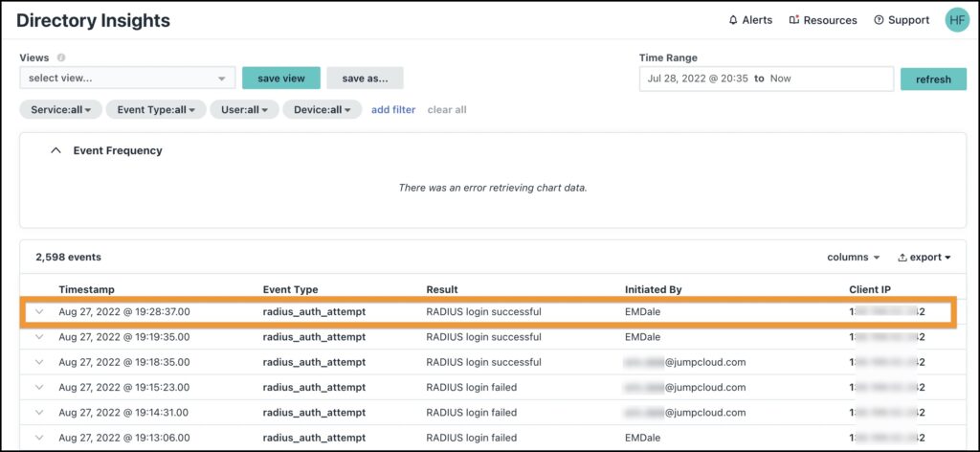Open the User:all filter dropdown
This screenshot has width=980, height=452.
pyautogui.click(x=244, y=110)
